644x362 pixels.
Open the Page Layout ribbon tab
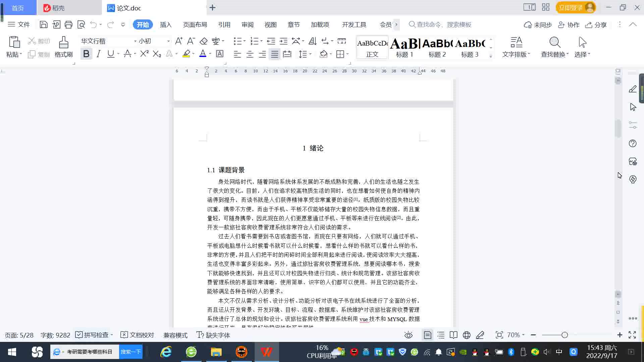(x=195, y=24)
